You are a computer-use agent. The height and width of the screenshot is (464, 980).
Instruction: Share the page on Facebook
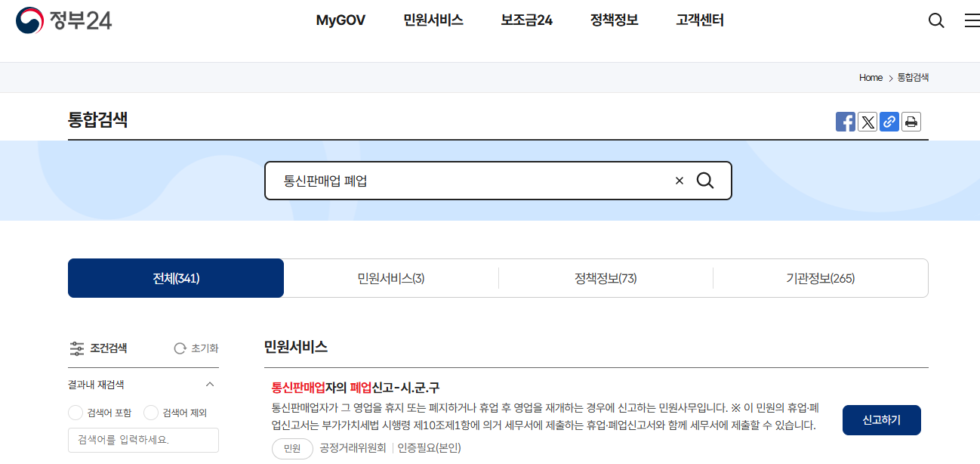pyautogui.click(x=846, y=122)
